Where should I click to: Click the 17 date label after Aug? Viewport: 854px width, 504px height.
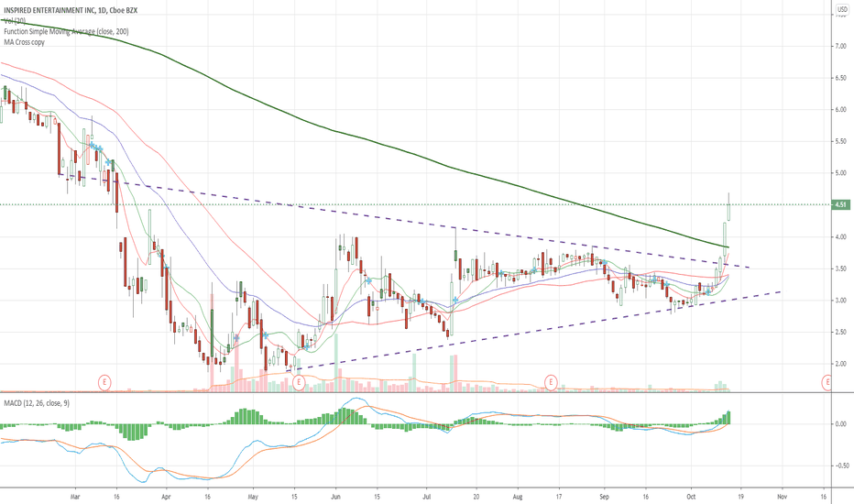(x=559, y=497)
